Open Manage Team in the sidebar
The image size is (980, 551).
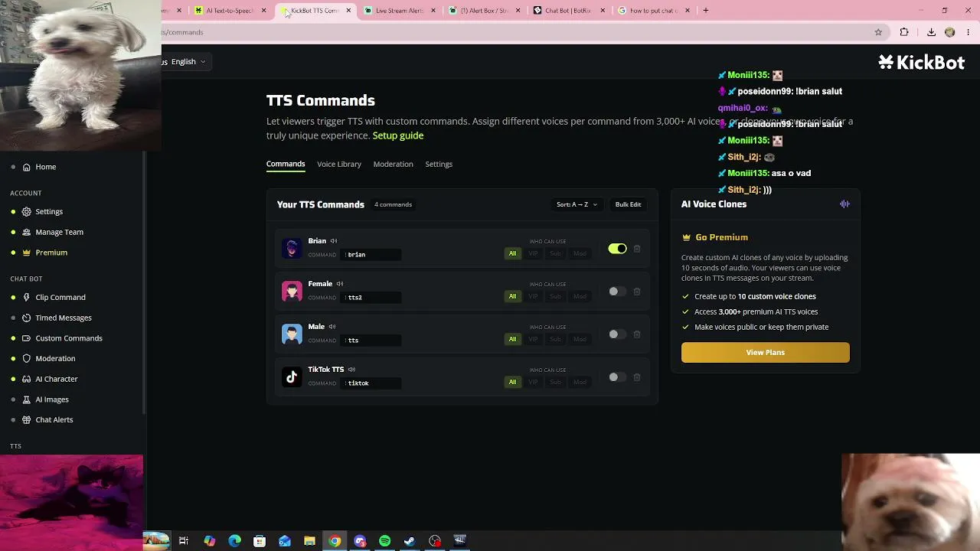(59, 232)
